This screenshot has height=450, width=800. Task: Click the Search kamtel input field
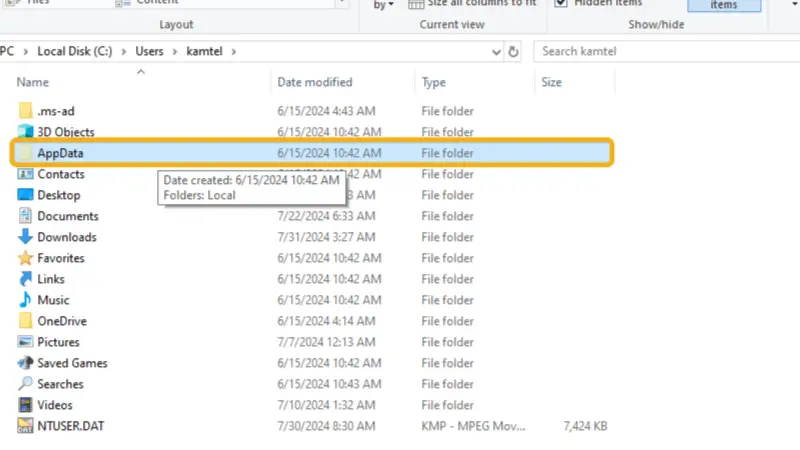[663, 52]
